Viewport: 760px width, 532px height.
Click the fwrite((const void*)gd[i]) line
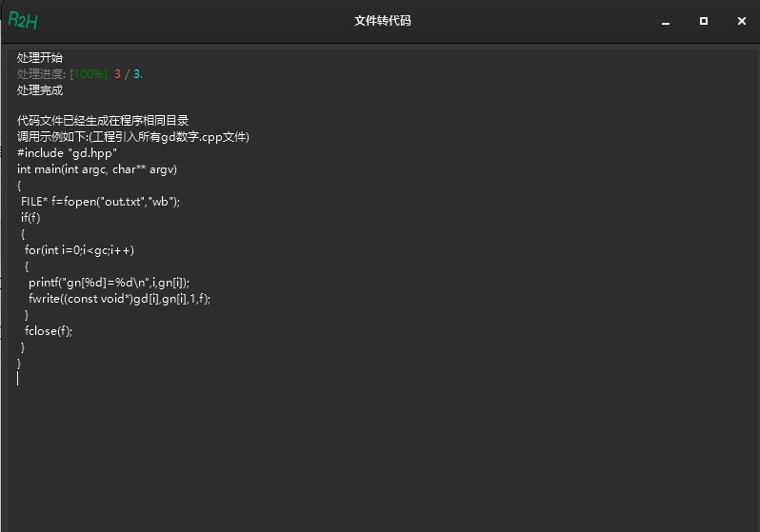[119, 299]
